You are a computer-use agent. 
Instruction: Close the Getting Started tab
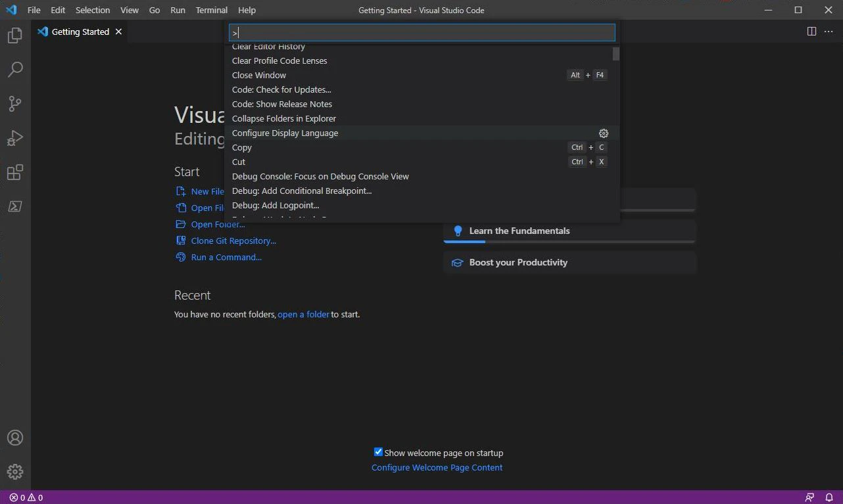point(119,32)
